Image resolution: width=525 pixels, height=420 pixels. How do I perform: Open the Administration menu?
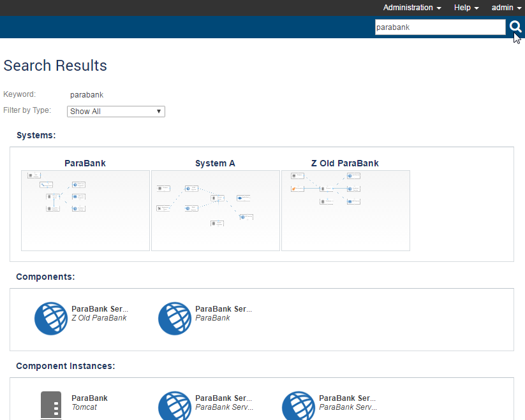(x=412, y=8)
